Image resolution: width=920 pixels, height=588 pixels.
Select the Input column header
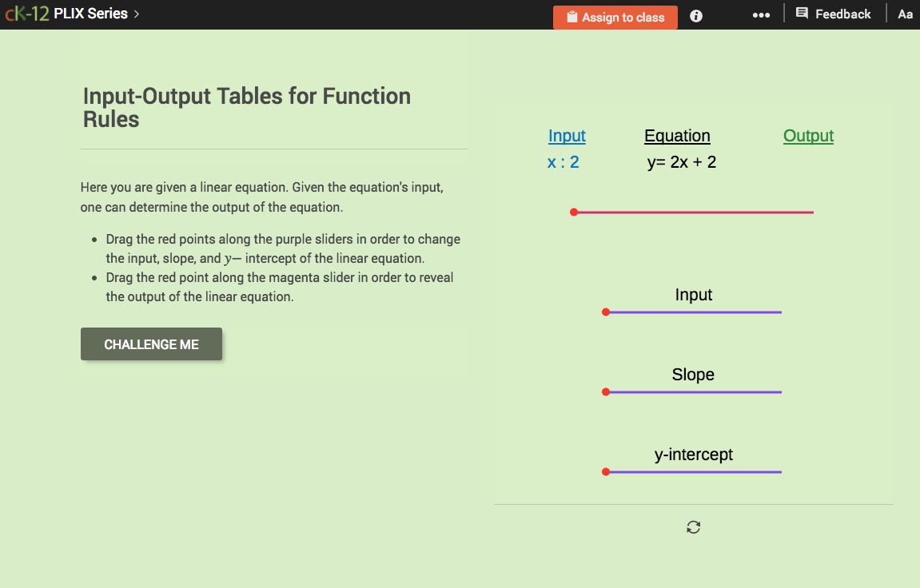tap(567, 136)
